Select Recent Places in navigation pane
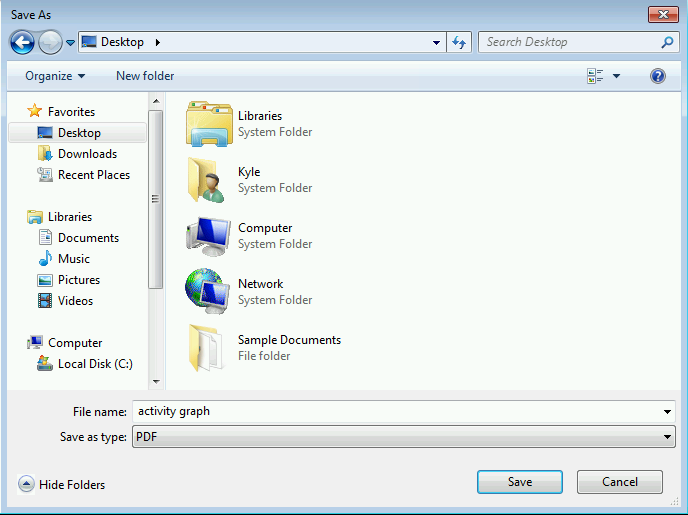Image resolution: width=688 pixels, height=515 pixels. [x=94, y=175]
